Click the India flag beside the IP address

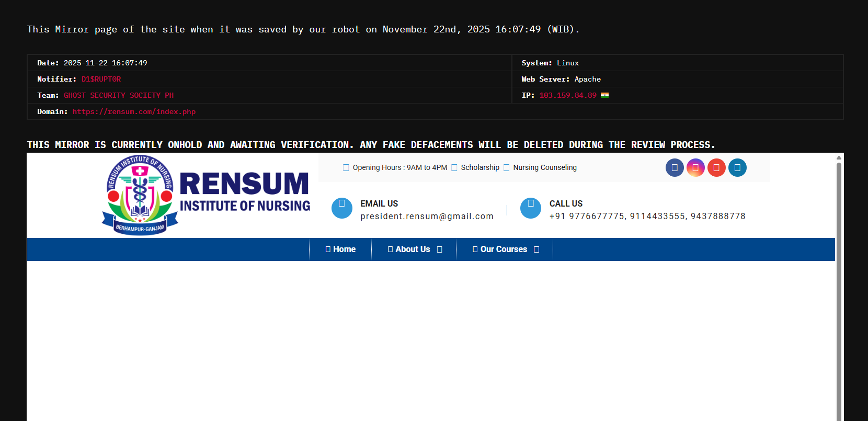(x=604, y=95)
